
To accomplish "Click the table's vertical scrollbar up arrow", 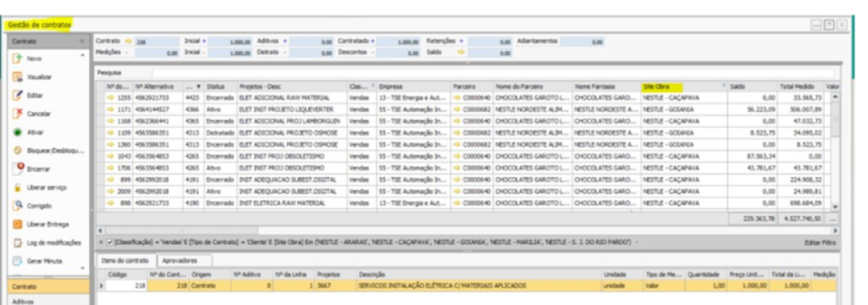I will point(835,97).
